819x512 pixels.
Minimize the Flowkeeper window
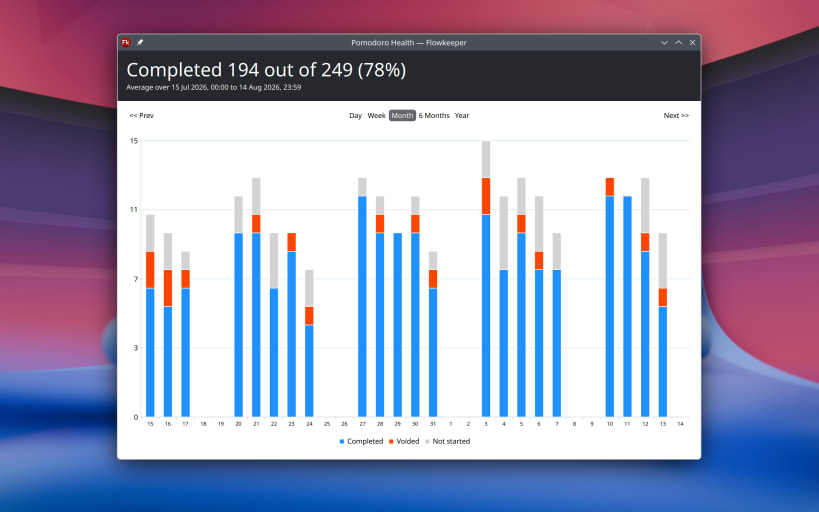click(664, 43)
